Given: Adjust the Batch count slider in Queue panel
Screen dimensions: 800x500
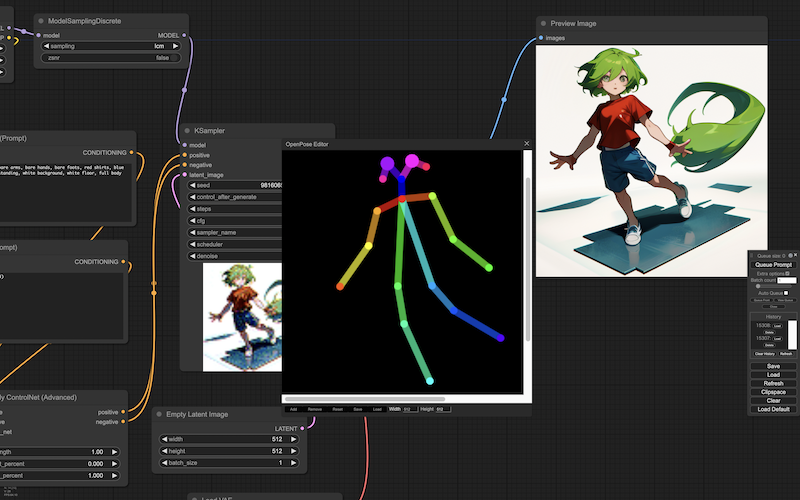Looking at the screenshot, I should click(x=773, y=286).
